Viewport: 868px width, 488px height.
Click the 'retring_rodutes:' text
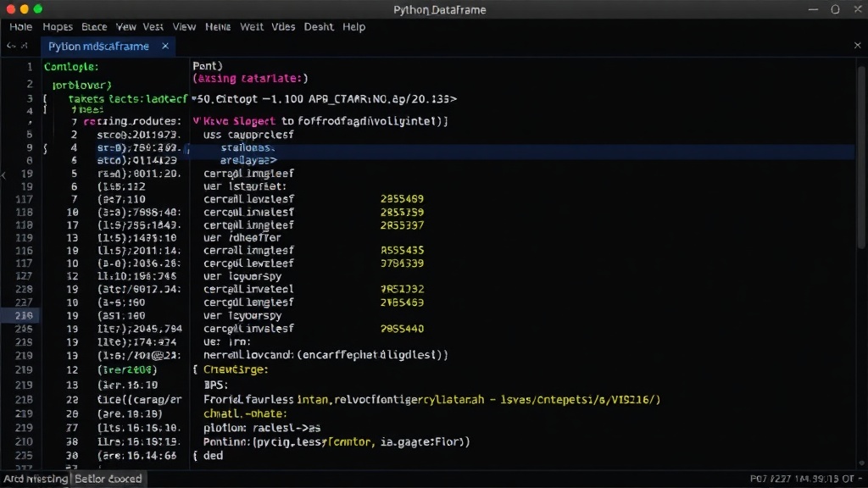(132, 121)
